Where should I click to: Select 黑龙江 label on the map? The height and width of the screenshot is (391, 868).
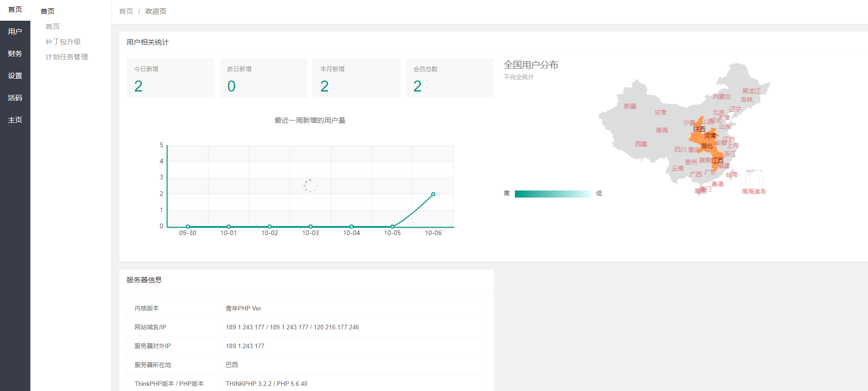coord(751,91)
